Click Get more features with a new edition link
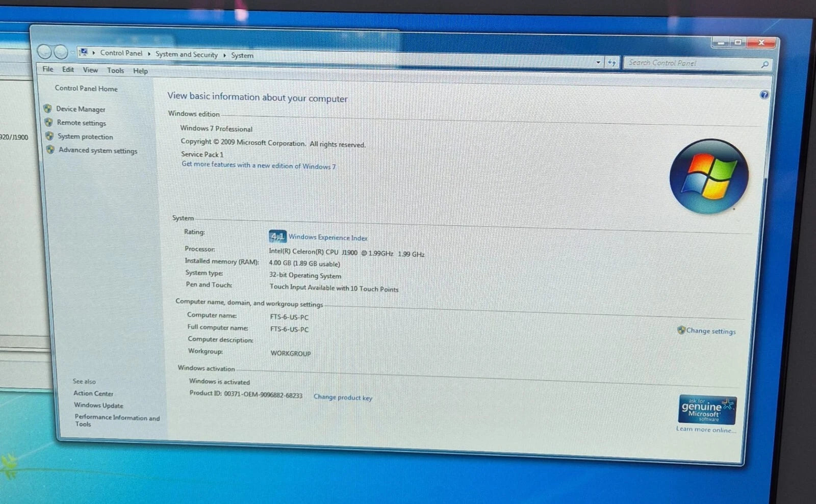 point(259,165)
